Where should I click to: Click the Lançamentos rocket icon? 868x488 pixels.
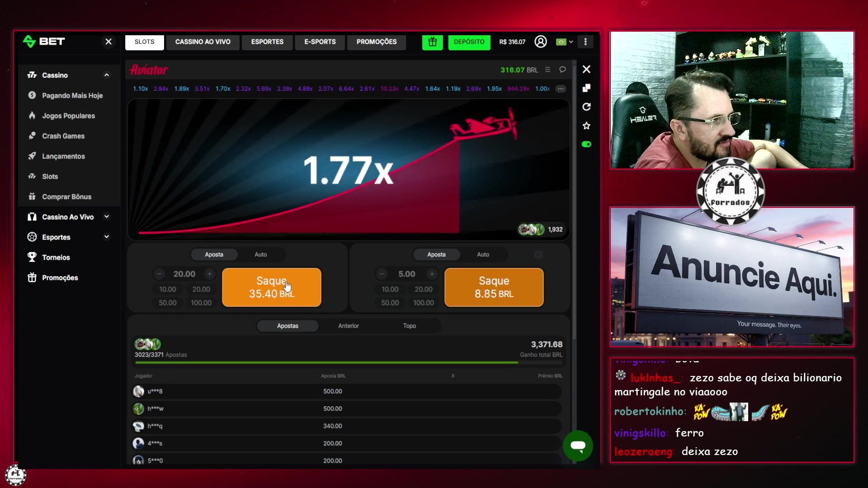click(x=32, y=156)
